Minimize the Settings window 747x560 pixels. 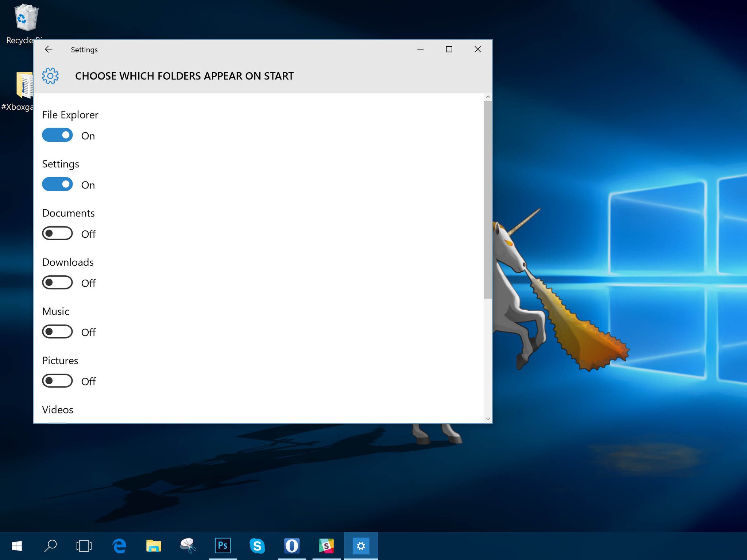tap(421, 49)
